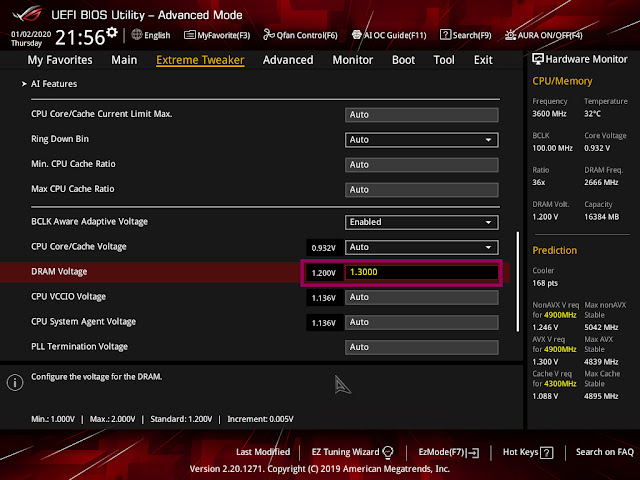Click the 1.200V DRAM current readout
This screenshot has width=640, height=480.
324,273
